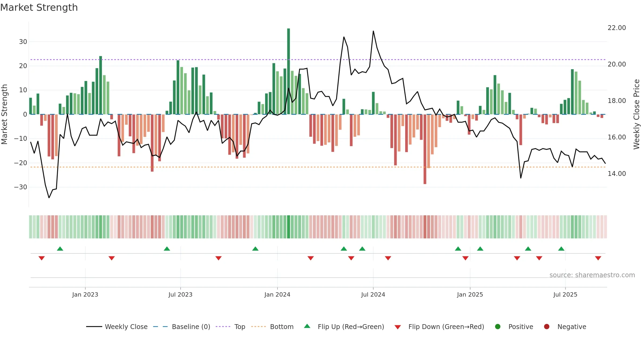Toggle the Baseline (0) legend label
This screenshot has width=644, height=362.
tap(191, 327)
